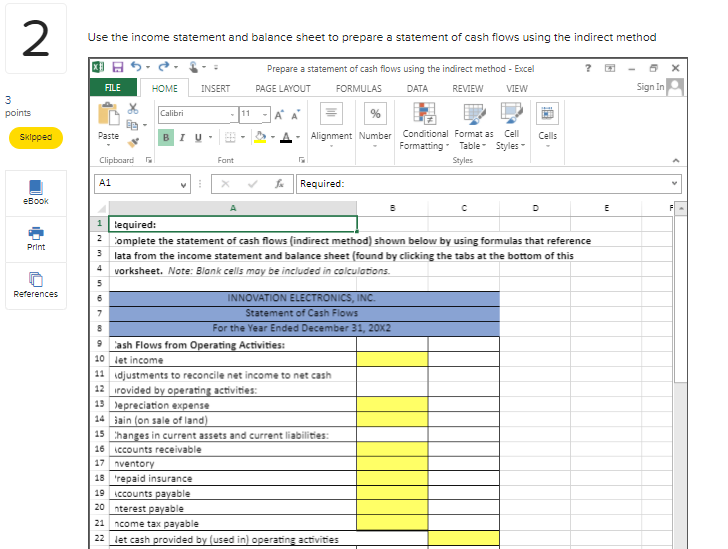Select column A header

[233, 208]
